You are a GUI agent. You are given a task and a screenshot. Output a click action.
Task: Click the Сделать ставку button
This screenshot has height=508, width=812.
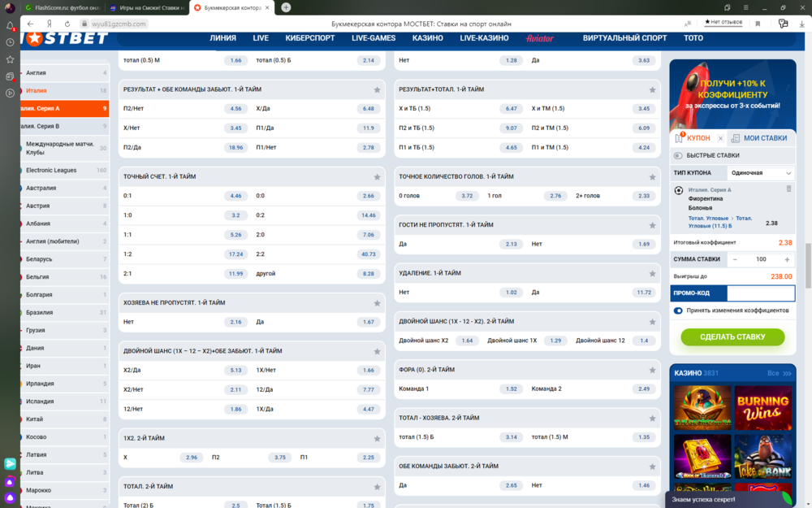click(x=732, y=337)
